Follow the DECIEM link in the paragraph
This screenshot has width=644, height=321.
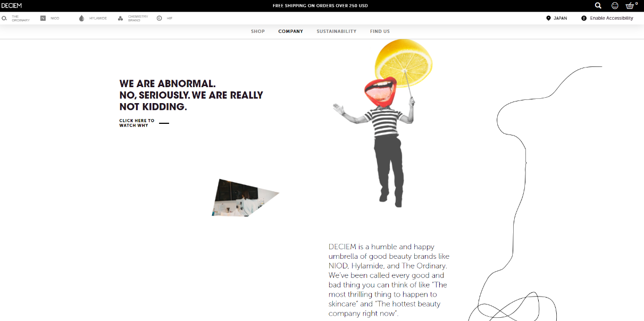[342, 247]
